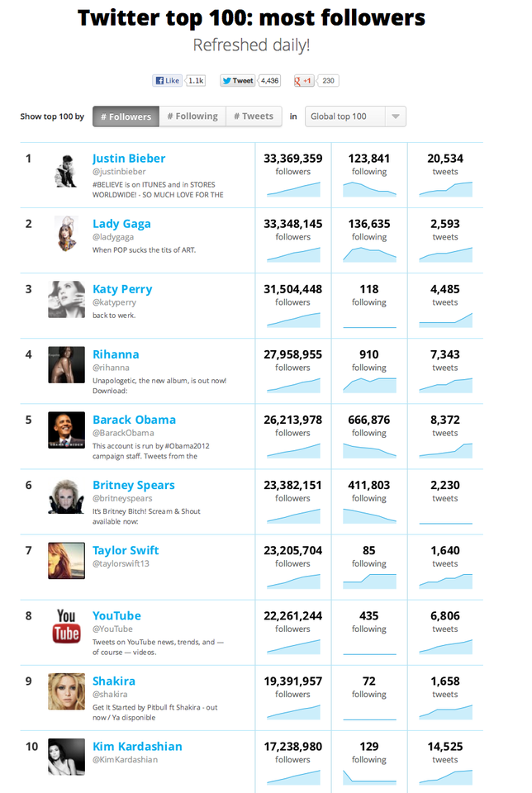This screenshot has height=793, width=532.
Task: Click the Google +1 button
Action: point(304,80)
